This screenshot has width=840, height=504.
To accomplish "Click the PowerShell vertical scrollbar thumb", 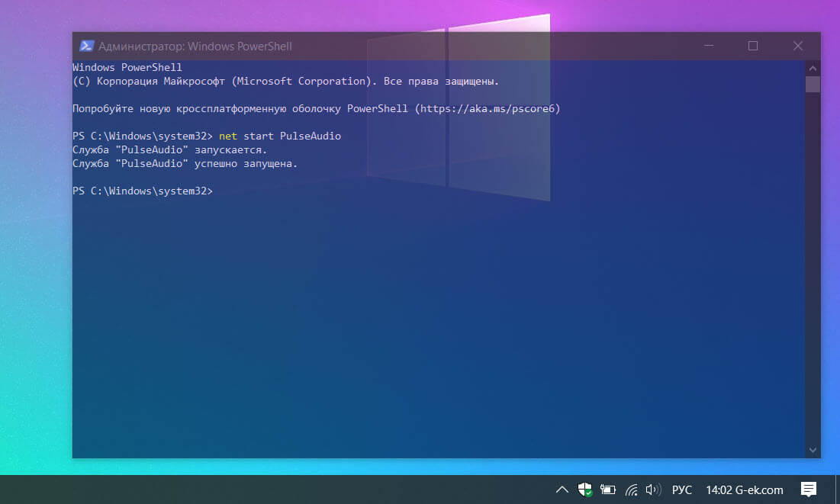I will pos(813,85).
